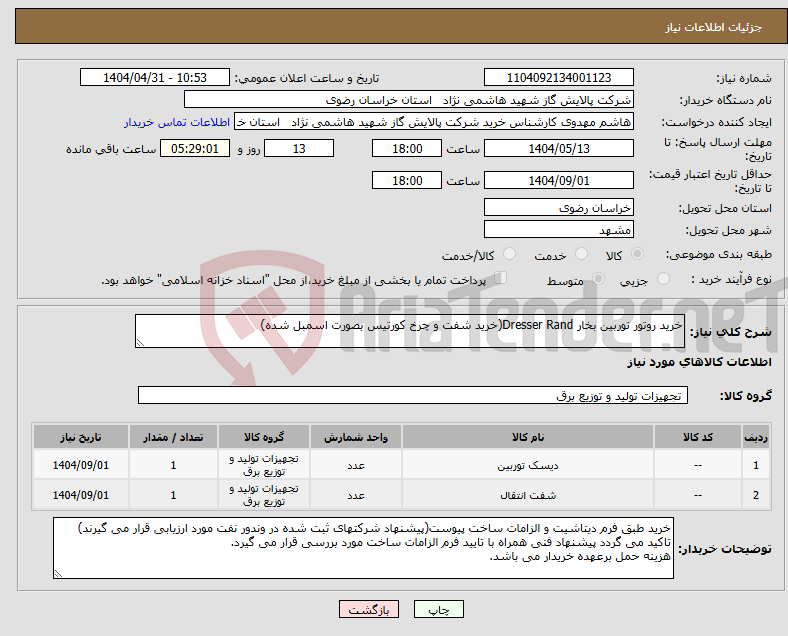Click the تاریخ نیاز column header
The height and width of the screenshot is (636, 788).
[x=81, y=437]
